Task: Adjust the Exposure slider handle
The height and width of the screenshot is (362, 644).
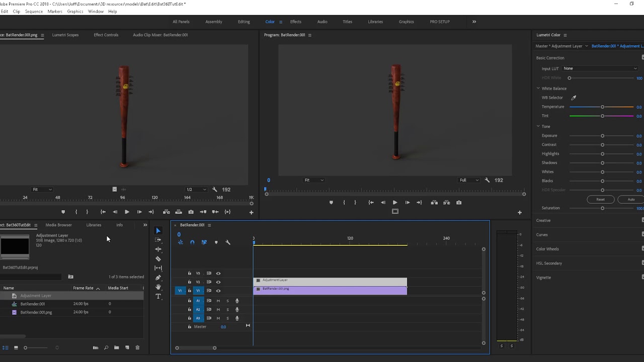Action: point(602,136)
